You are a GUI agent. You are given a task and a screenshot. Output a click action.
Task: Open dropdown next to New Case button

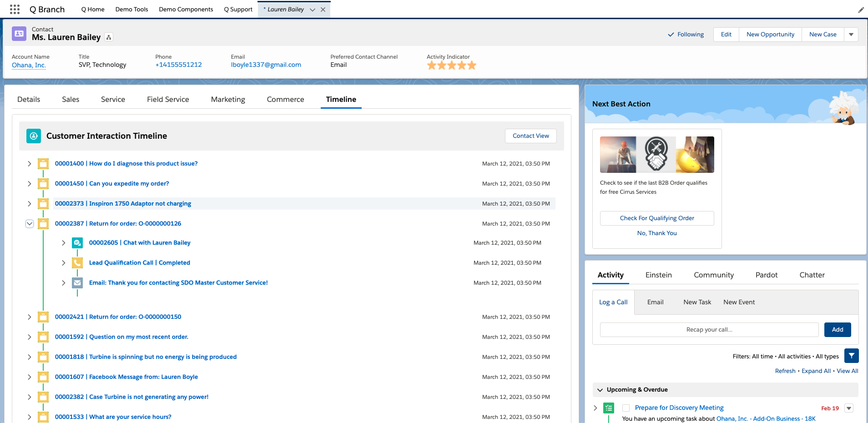click(x=851, y=35)
